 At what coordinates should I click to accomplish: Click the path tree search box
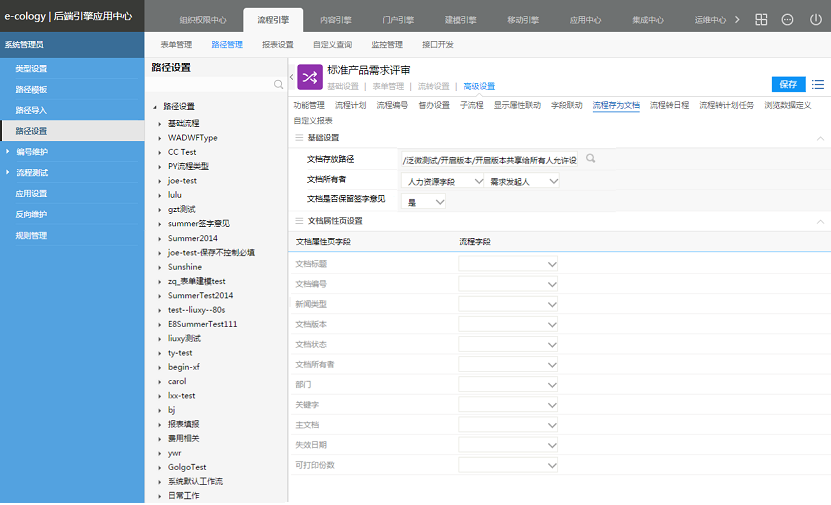[x=210, y=84]
